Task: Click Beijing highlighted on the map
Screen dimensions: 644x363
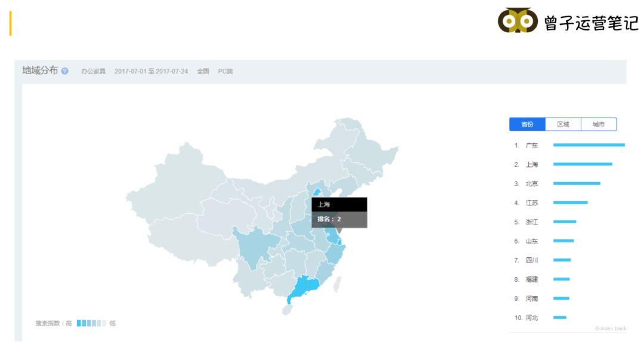Action: 317,192
